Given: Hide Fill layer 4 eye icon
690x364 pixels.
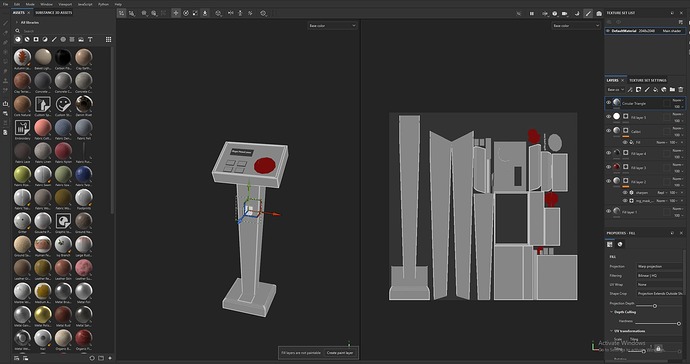Looking at the screenshot, I should pyautogui.click(x=609, y=153).
